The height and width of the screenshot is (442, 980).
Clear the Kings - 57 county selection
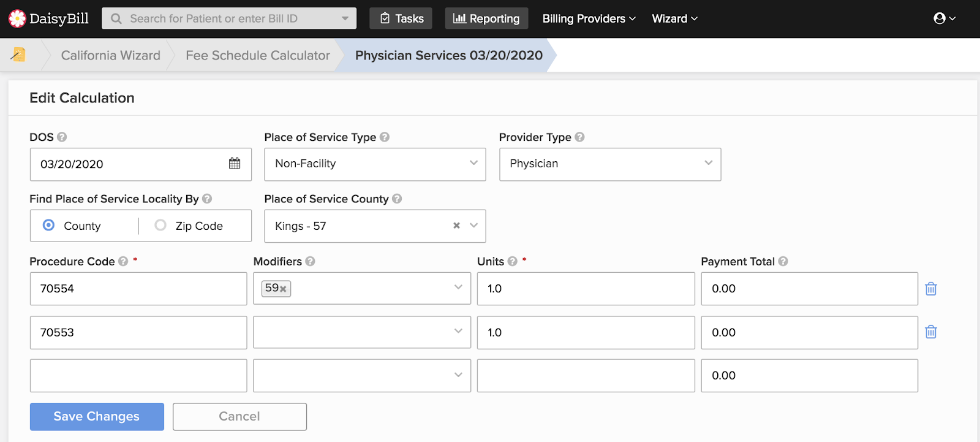[456, 226]
